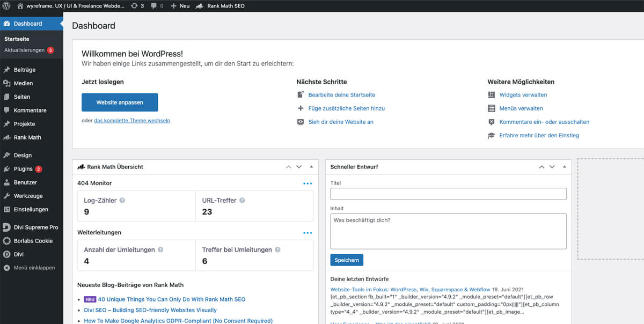Focus the Inhalt text area
This screenshot has height=324, width=644.
point(449,231)
